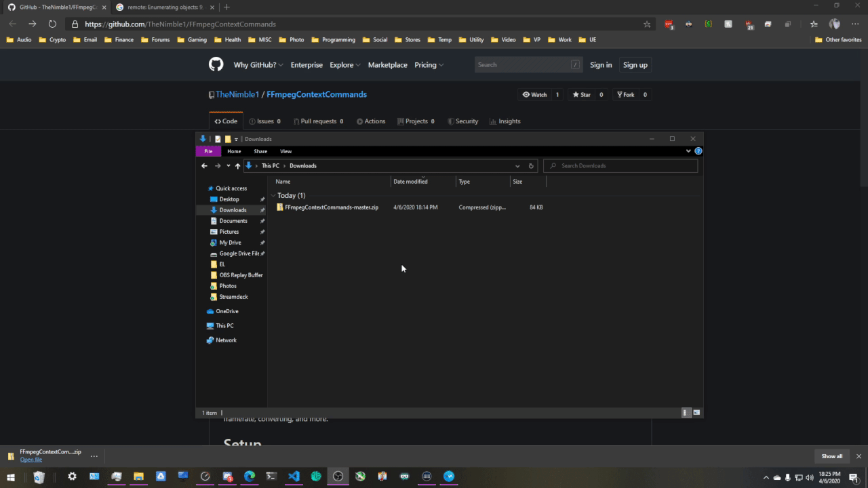Open browser profile avatar

[x=835, y=24]
